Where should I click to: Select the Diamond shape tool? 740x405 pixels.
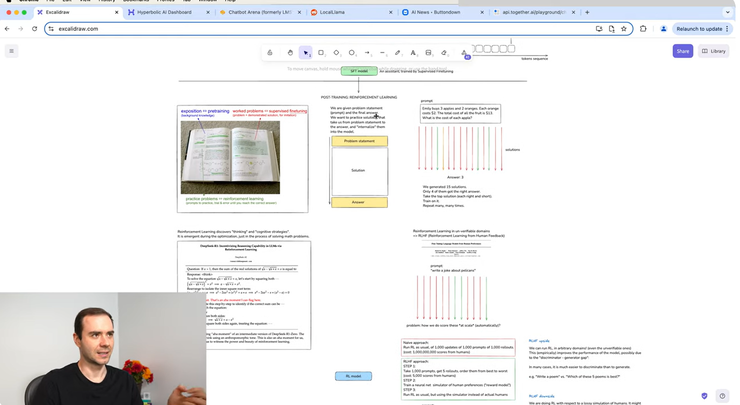coord(336,53)
